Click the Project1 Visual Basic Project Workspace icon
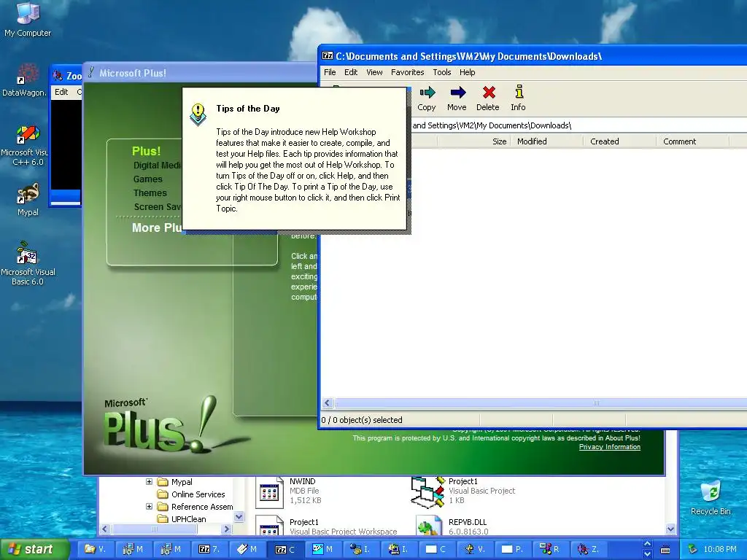This screenshot has height=560, width=747. point(269,526)
